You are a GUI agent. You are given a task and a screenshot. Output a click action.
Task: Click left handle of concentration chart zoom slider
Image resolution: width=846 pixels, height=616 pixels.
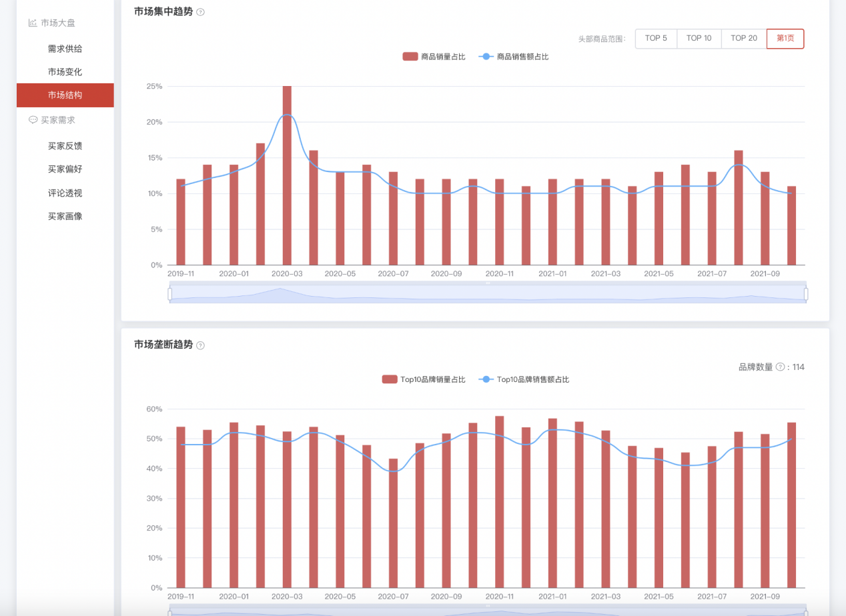pyautogui.click(x=169, y=293)
